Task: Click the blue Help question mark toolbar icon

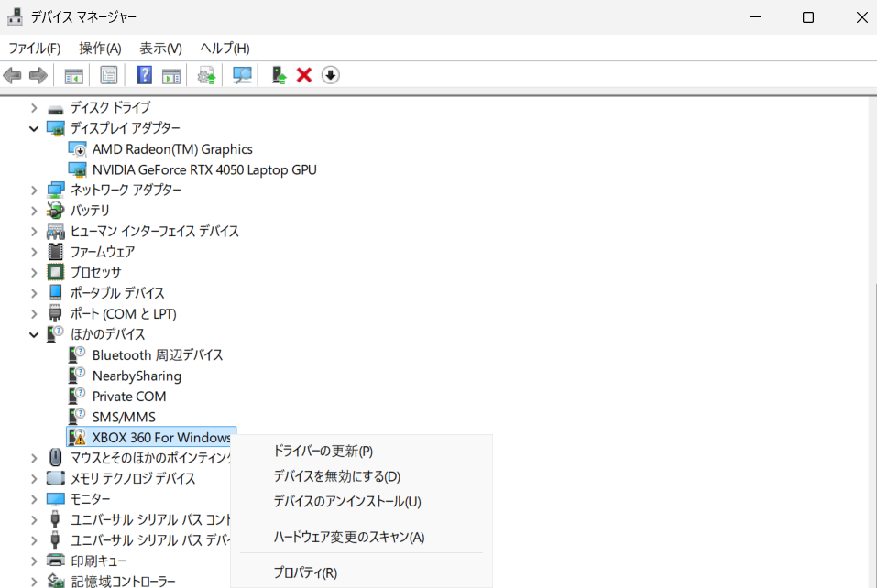Action: coord(144,75)
